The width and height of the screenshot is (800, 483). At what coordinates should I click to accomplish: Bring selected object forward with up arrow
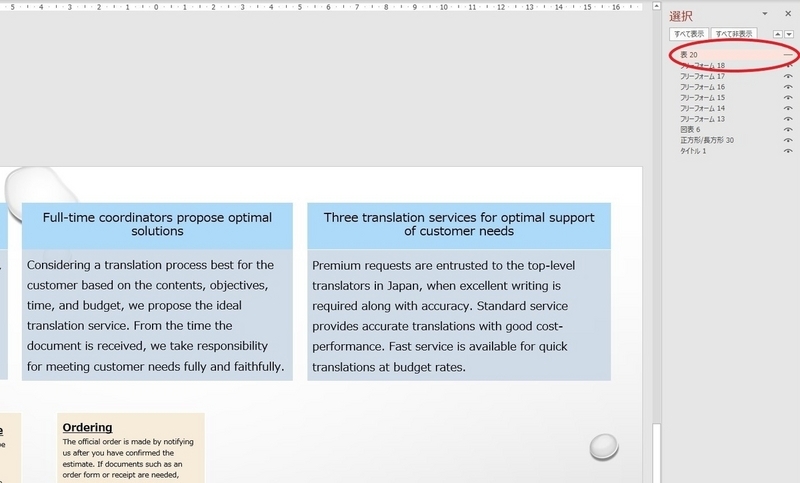[778, 34]
